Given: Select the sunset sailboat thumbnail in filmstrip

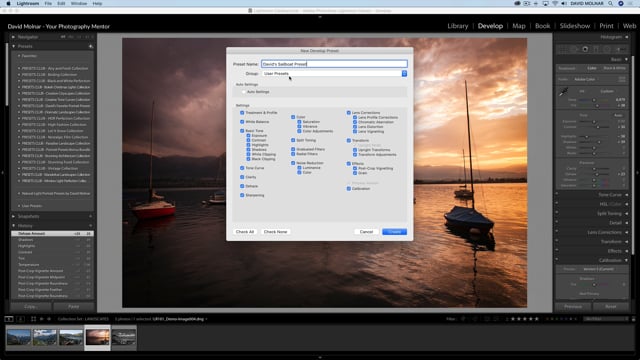Looking at the screenshot, I should 97,338.
